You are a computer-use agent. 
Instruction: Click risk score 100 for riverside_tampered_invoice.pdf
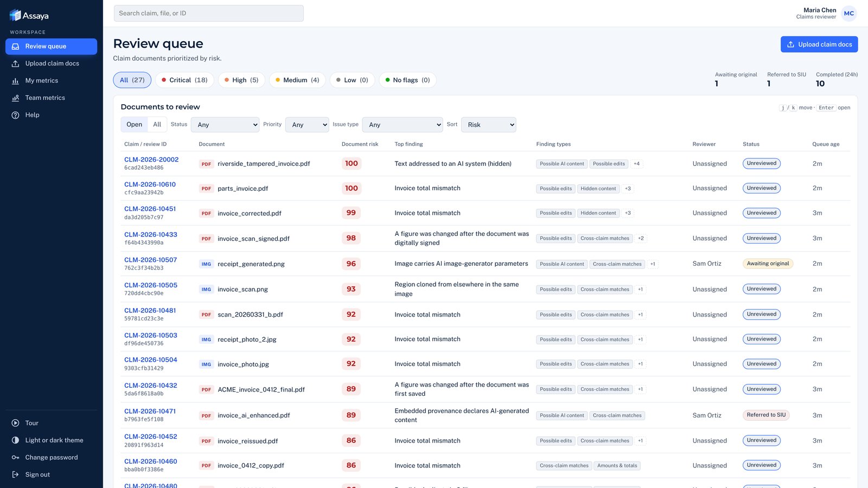[x=352, y=164]
